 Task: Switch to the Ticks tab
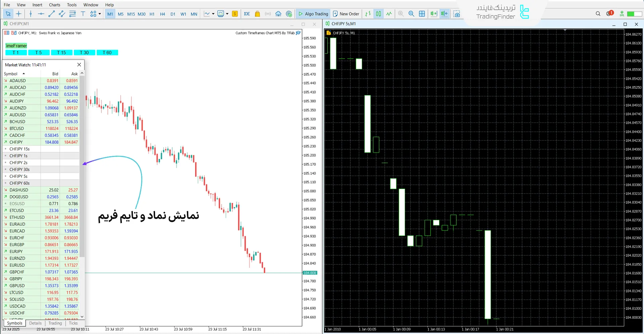click(x=73, y=323)
